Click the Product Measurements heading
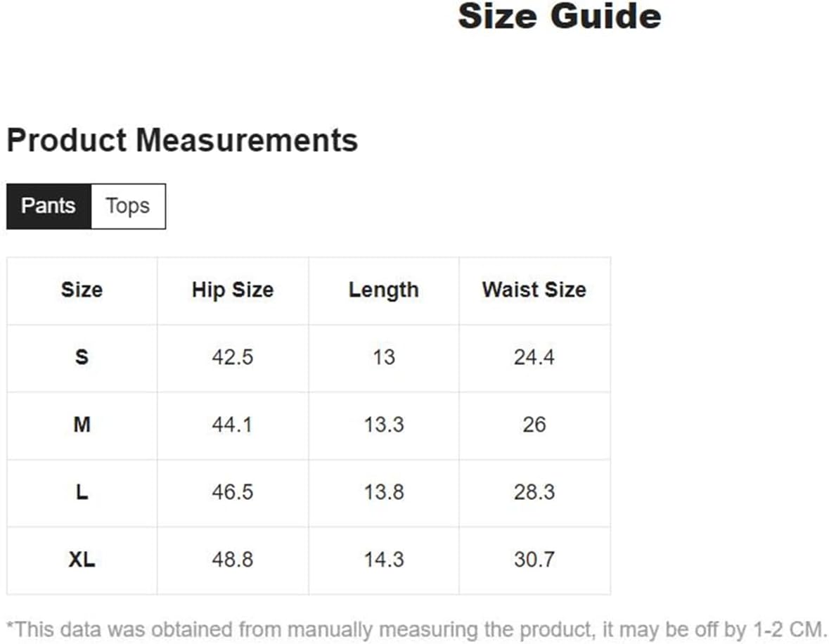Screen dimensions: 829x644 pyautogui.click(x=182, y=140)
